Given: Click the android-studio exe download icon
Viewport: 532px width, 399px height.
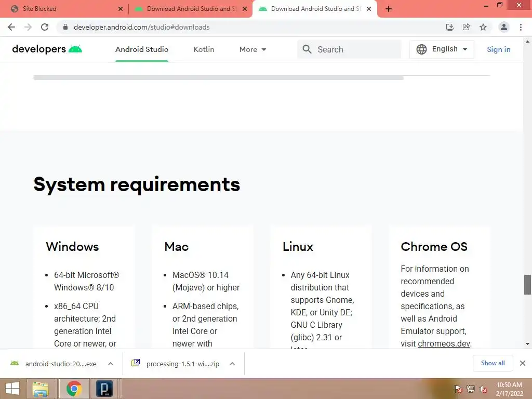Looking at the screenshot, I should (15, 363).
